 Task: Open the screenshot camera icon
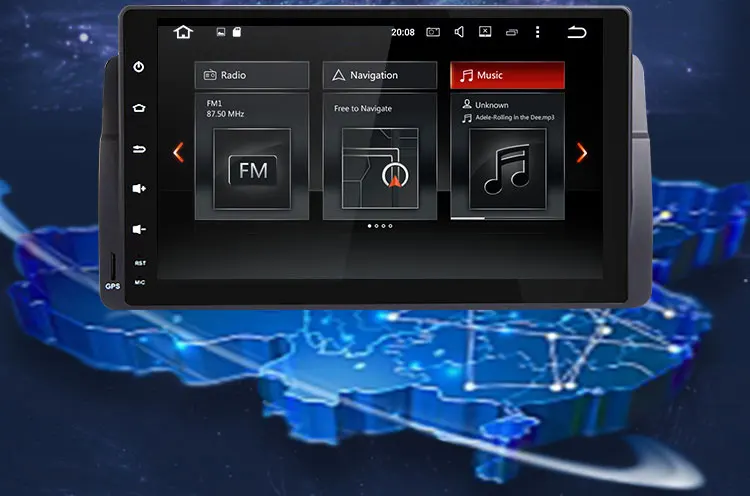(x=433, y=32)
